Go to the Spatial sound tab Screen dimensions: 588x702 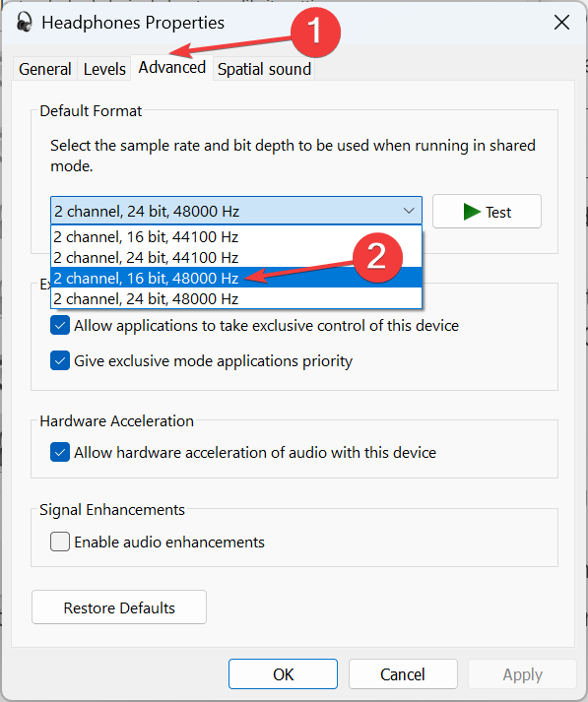click(x=264, y=69)
